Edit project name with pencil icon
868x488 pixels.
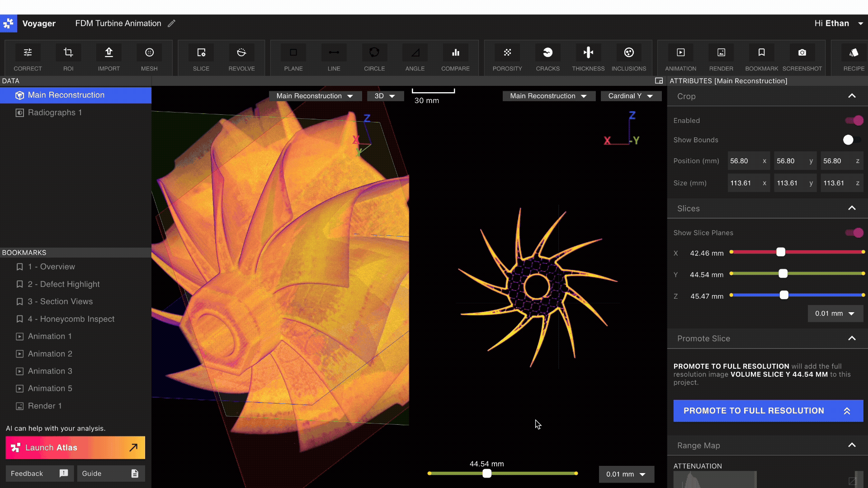click(171, 23)
